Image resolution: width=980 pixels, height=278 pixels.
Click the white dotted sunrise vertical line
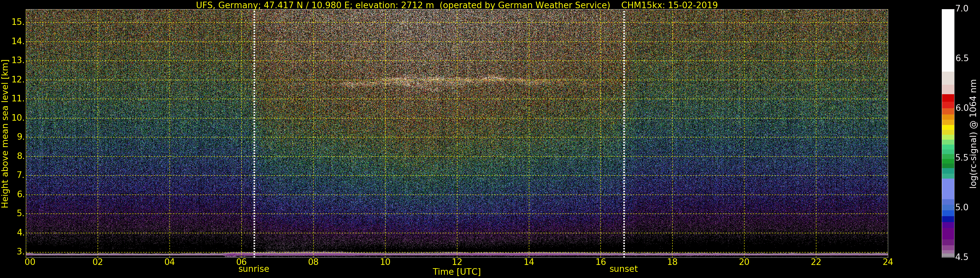pos(254,133)
